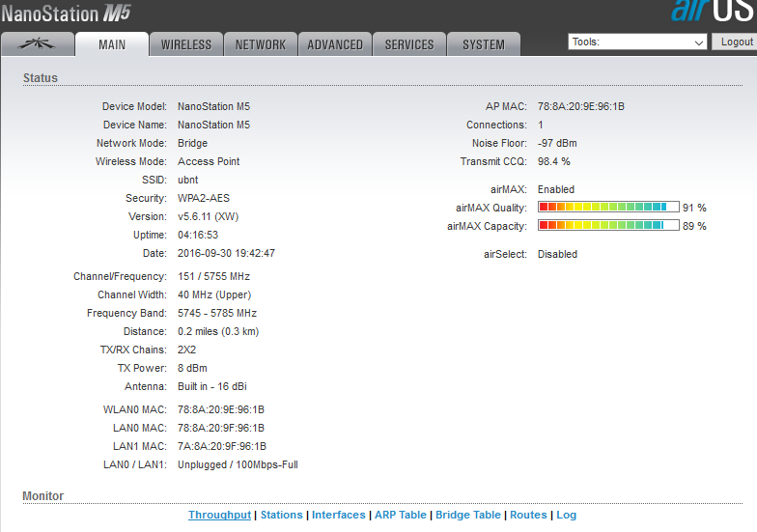Open the NETWORK tab
This screenshot has height=532, width=757.
(261, 44)
